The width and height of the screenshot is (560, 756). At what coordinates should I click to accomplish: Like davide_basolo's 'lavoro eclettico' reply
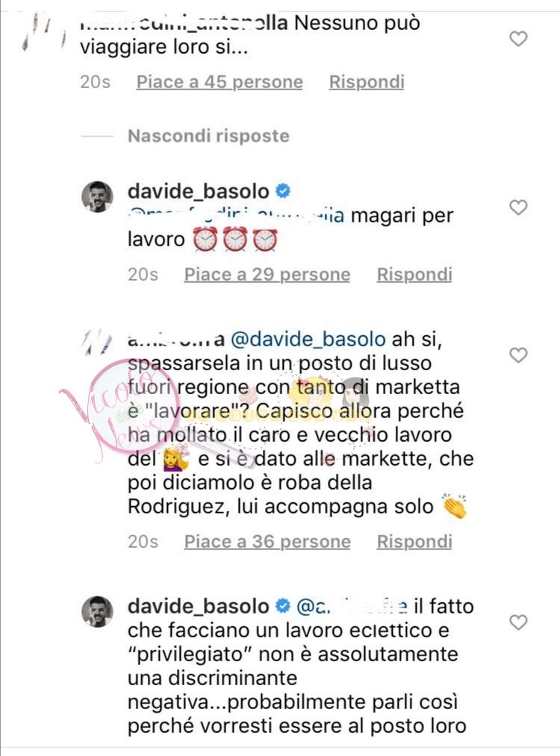point(518,622)
